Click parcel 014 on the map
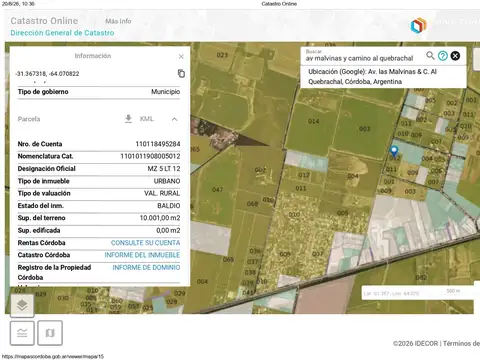 (313, 121)
